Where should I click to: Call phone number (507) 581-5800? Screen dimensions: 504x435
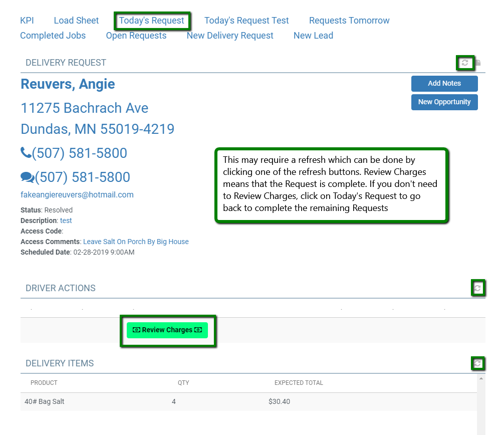coord(79,153)
